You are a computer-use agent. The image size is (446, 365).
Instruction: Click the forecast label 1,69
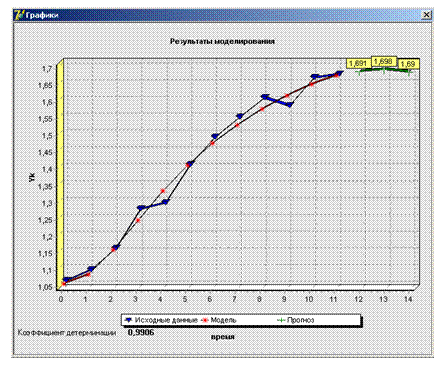[408, 64]
